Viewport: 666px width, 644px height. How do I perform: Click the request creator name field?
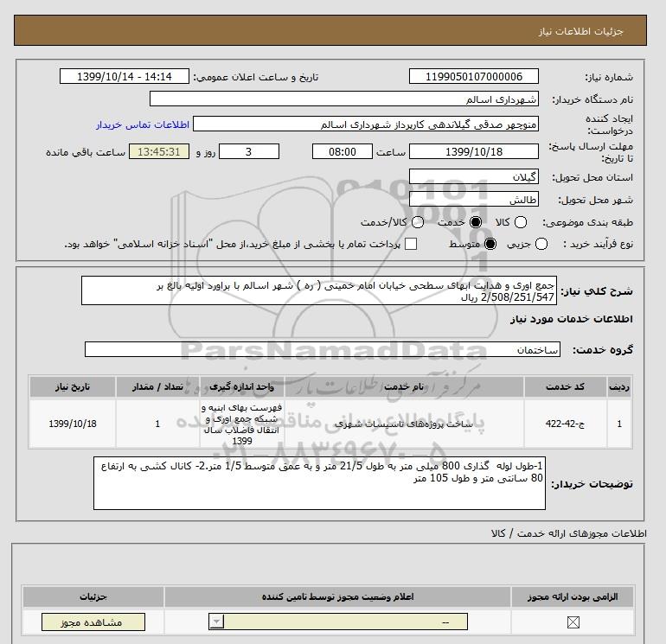(366, 124)
